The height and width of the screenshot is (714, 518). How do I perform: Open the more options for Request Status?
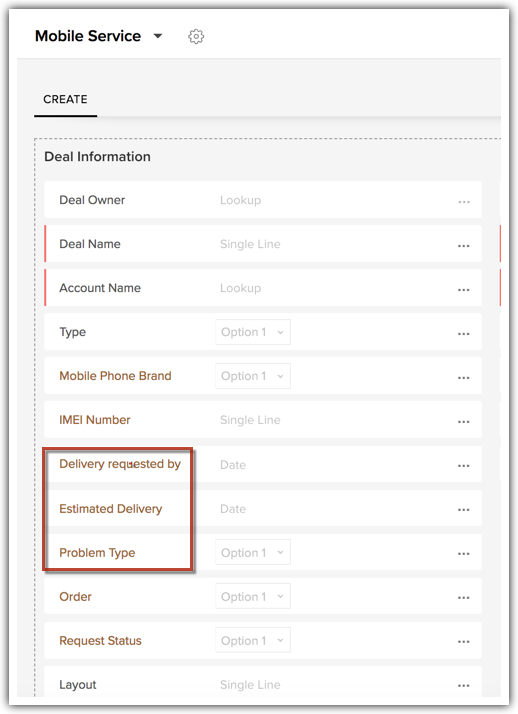(x=464, y=642)
